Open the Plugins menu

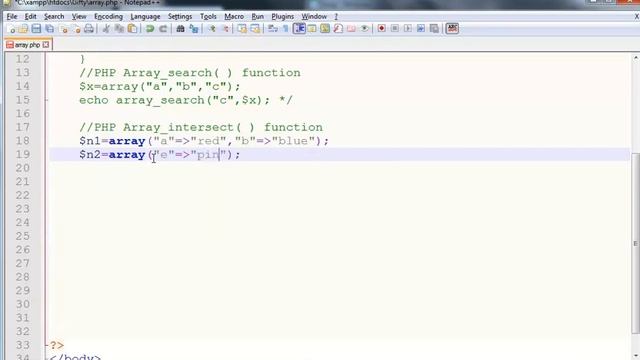pyautogui.click(x=282, y=17)
